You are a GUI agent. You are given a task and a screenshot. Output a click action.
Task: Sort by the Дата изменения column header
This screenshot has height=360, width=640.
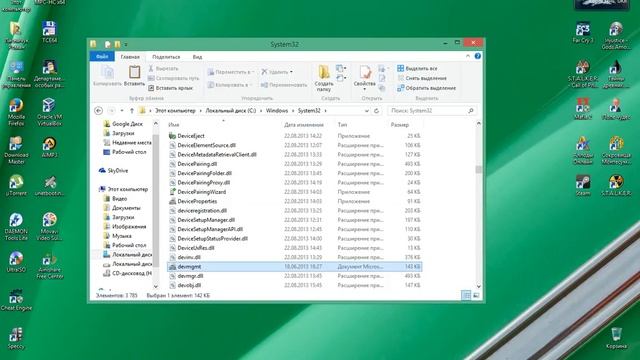[304, 124]
